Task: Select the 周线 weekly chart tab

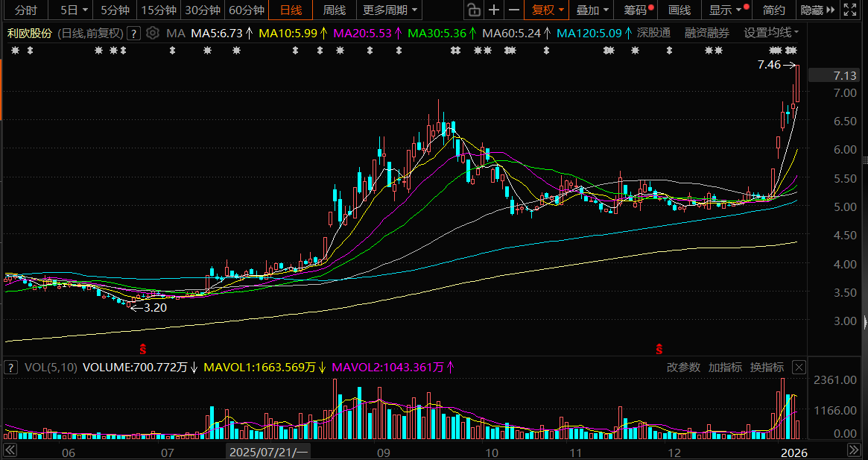Action: click(335, 10)
